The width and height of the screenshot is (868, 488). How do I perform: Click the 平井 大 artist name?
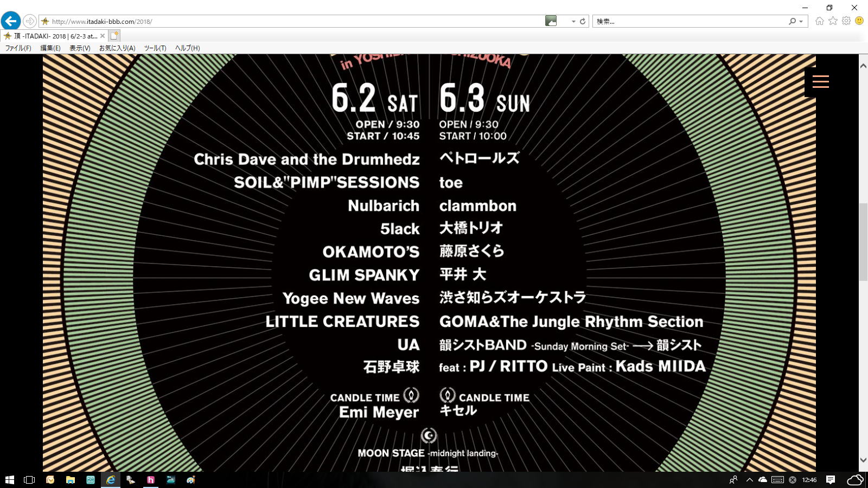(x=463, y=274)
